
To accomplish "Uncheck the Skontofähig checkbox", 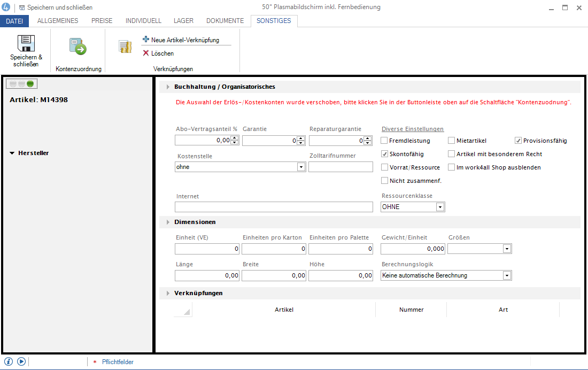I will click(x=384, y=154).
